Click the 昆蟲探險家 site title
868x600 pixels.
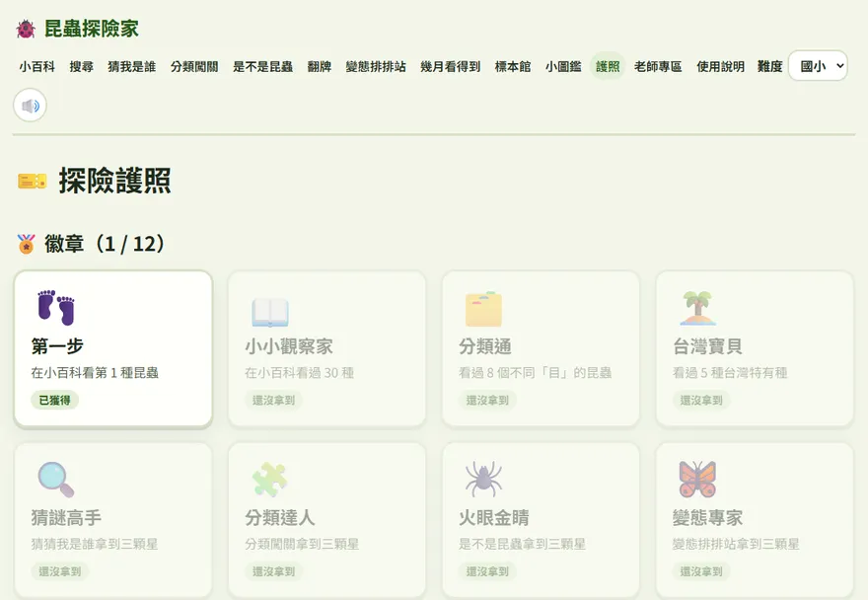tap(92, 29)
